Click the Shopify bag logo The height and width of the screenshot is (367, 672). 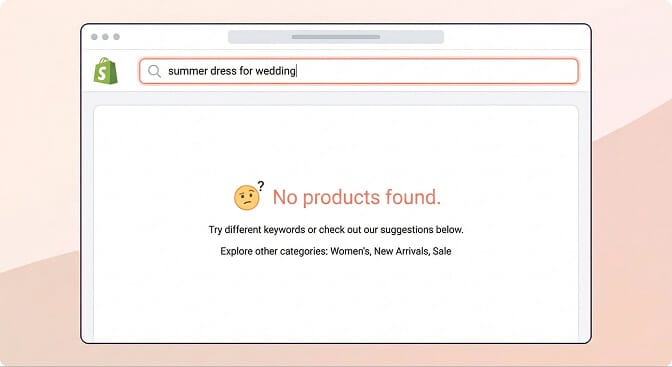(x=105, y=71)
